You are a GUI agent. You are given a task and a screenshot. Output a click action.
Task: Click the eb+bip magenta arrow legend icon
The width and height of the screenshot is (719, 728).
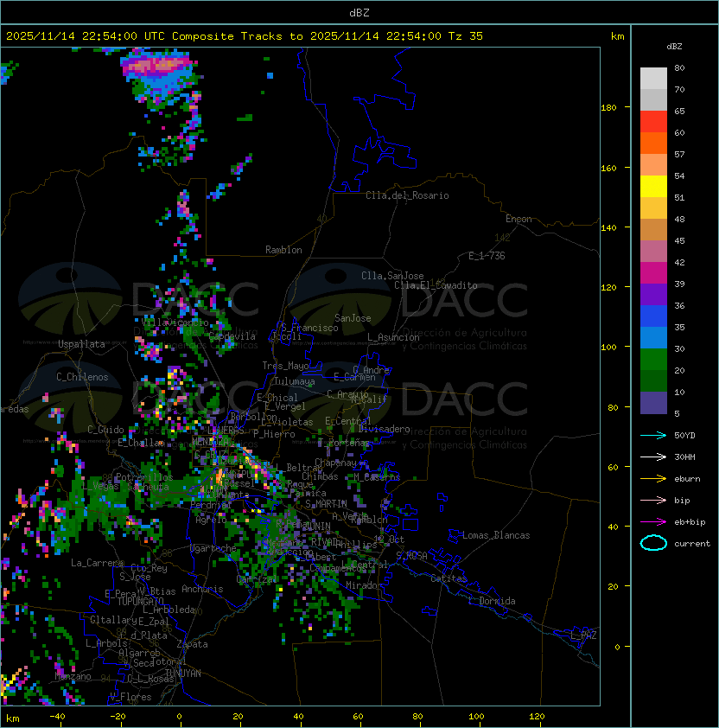tap(653, 522)
